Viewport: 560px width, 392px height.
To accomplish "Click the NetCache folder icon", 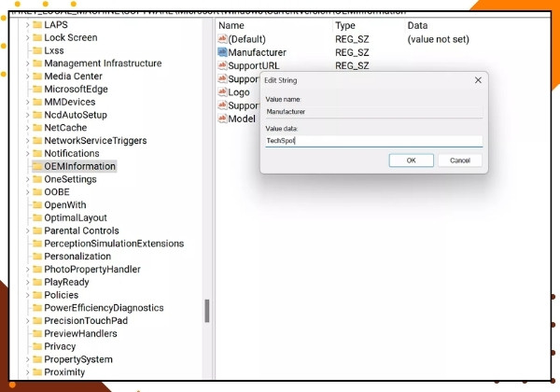I will point(37,128).
